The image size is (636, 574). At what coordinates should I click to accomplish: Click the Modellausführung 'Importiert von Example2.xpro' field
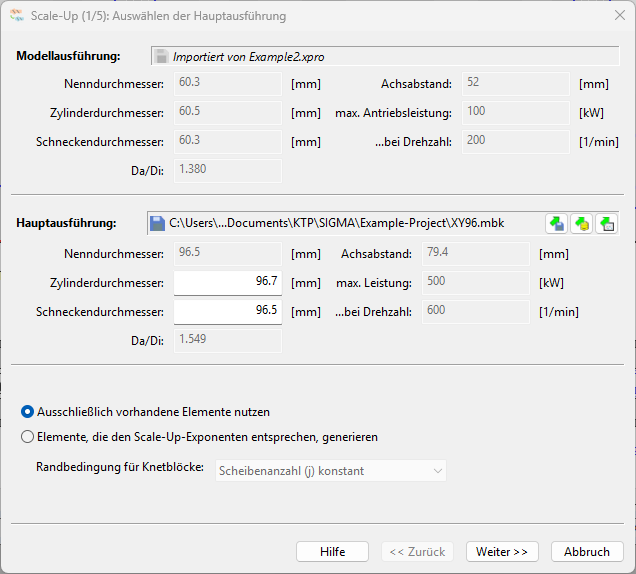click(x=385, y=56)
